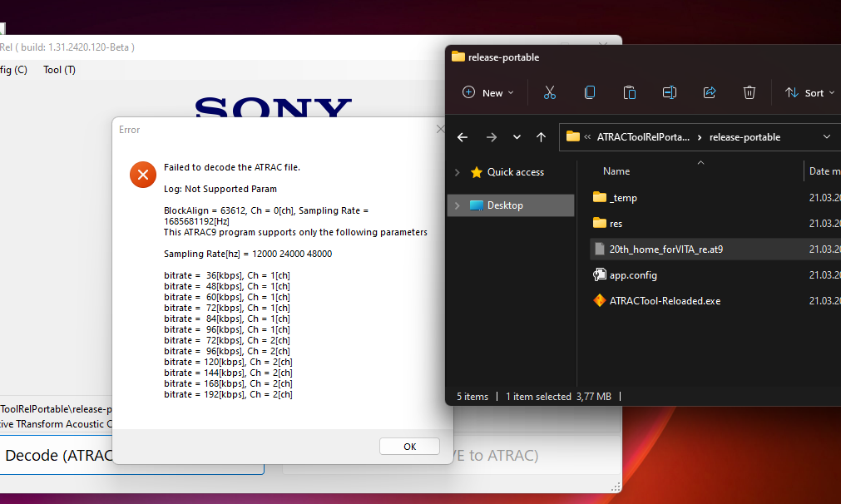841x504 pixels.
Task: Click the res folder icon
Action: click(x=599, y=223)
